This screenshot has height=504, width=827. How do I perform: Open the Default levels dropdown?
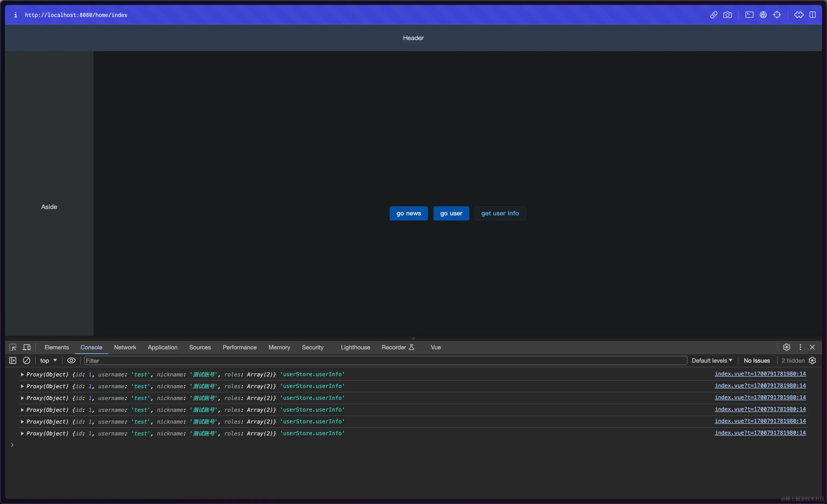tap(712, 361)
